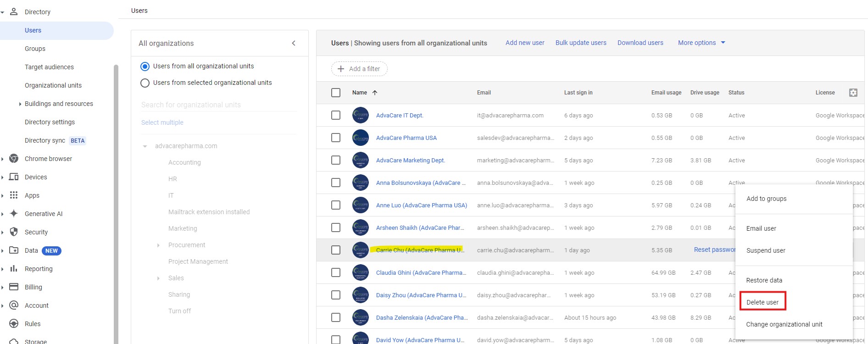This screenshot has height=344, width=868.
Task: Choose Add to groups from menu
Action: pos(794,199)
